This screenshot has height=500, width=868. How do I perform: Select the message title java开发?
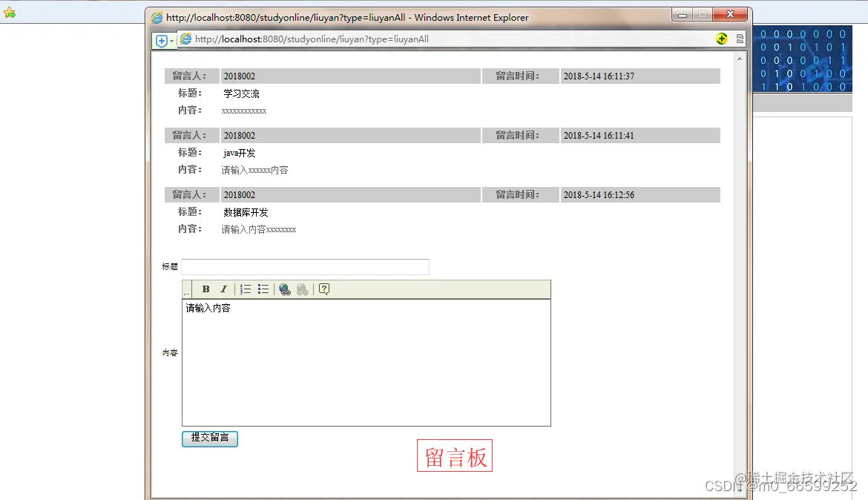click(x=239, y=153)
